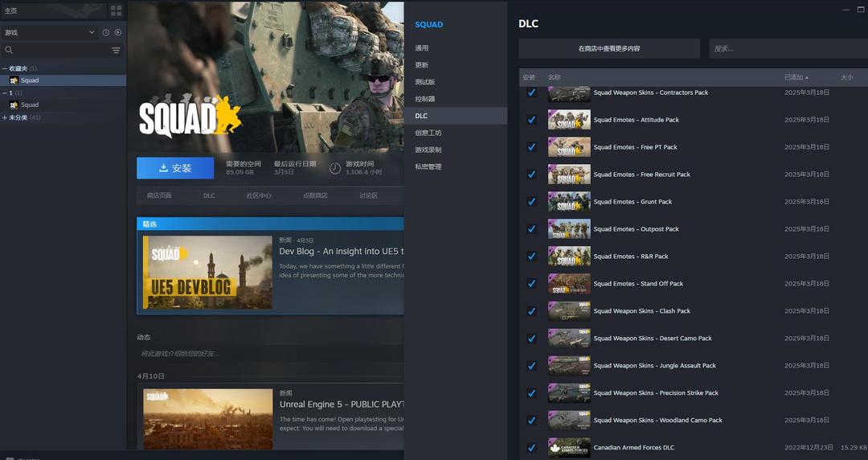Click Squad game icon under category 1
The height and width of the screenshot is (460, 868).
(x=14, y=105)
